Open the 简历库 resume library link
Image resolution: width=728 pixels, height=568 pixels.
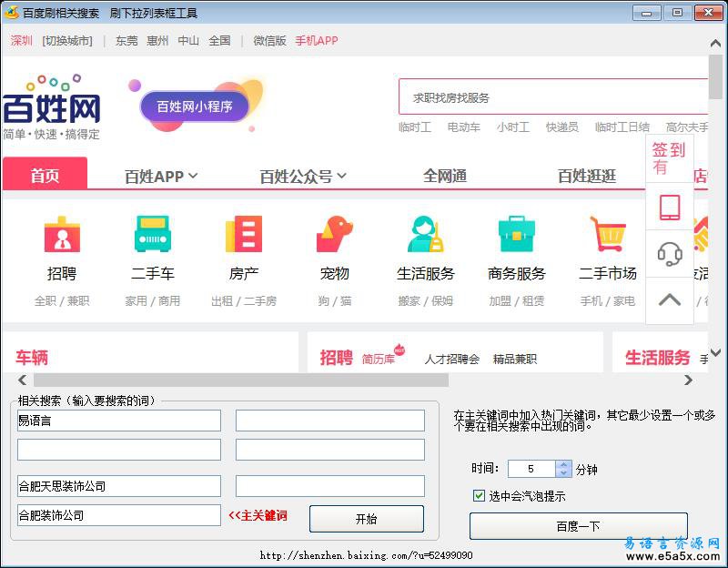tap(379, 359)
